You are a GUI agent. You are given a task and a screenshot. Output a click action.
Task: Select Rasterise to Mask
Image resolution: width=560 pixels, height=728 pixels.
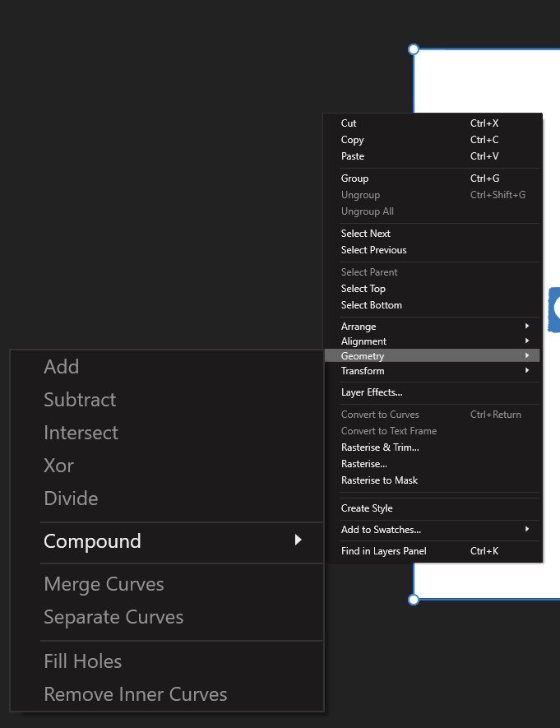(433, 480)
